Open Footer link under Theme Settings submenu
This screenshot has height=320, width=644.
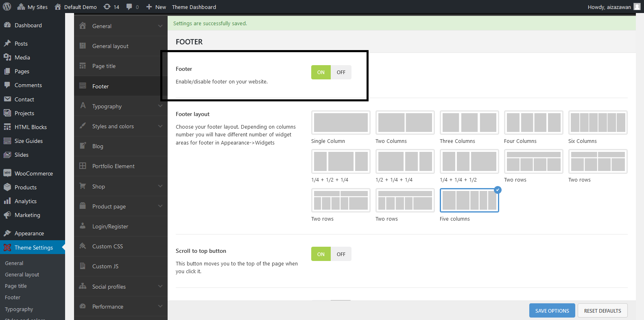coord(13,298)
